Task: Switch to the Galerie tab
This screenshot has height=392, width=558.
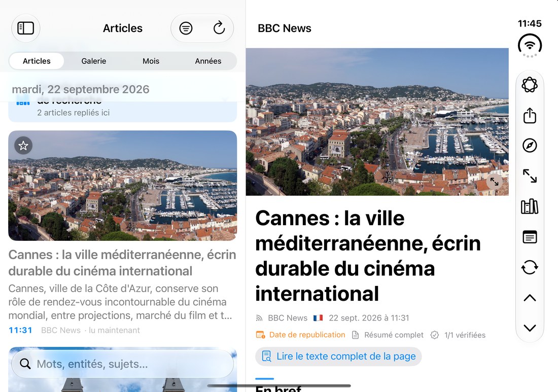Action: [x=94, y=61]
